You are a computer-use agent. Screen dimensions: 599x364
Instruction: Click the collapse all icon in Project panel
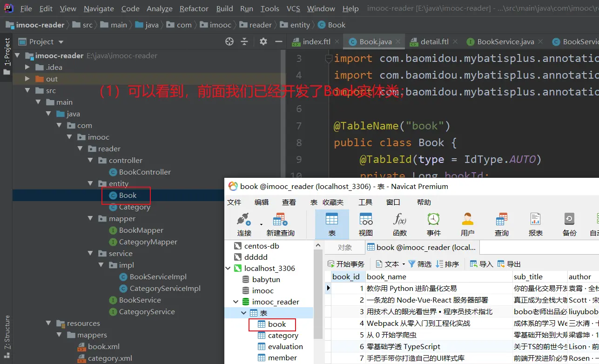point(244,41)
